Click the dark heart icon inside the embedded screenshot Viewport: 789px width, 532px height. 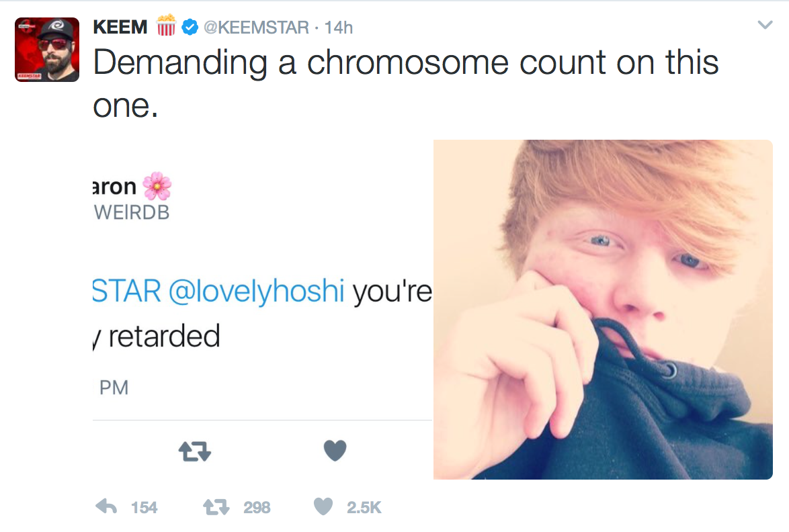[335, 451]
